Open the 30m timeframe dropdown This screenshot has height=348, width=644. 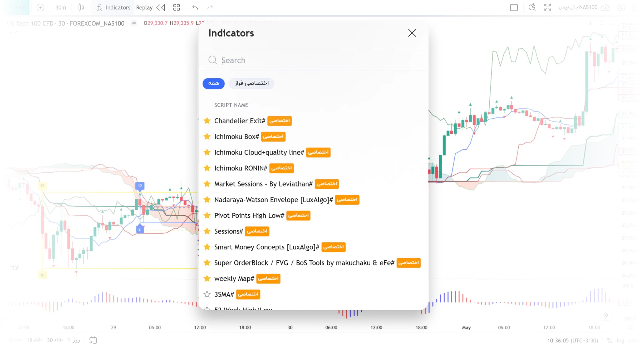point(61,7)
